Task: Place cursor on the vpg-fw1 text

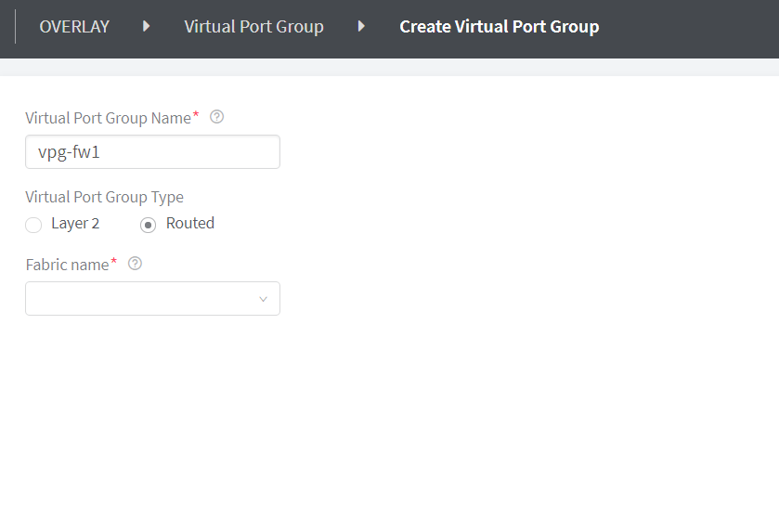Action: coord(69,152)
